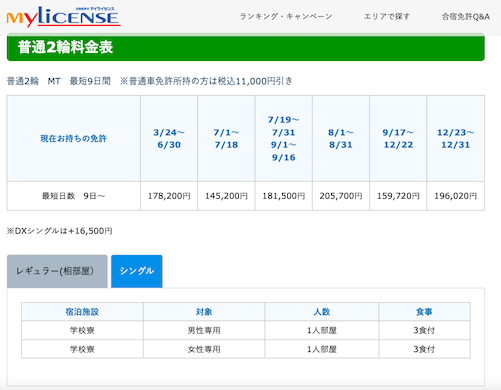
Task: Click the 178,200円 price cell
Action: (169, 196)
